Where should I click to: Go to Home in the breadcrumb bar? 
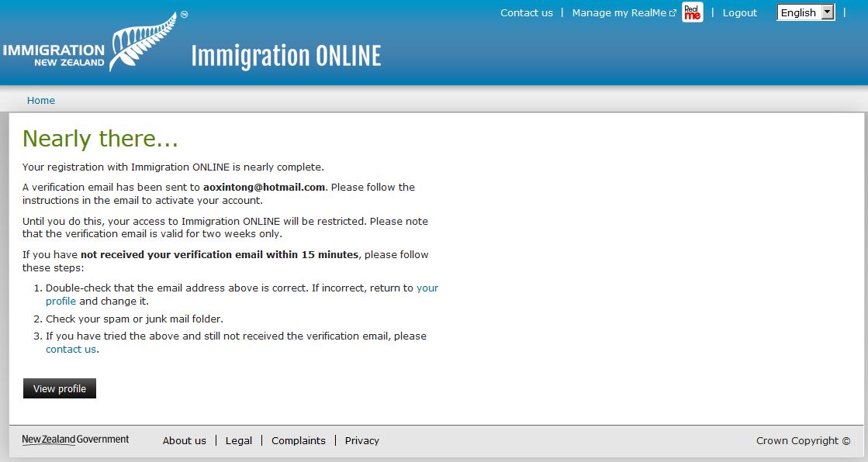pyautogui.click(x=41, y=101)
